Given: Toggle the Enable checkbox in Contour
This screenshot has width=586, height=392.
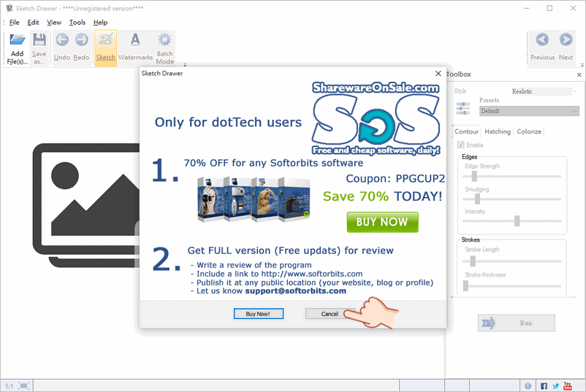Looking at the screenshot, I should (x=461, y=145).
